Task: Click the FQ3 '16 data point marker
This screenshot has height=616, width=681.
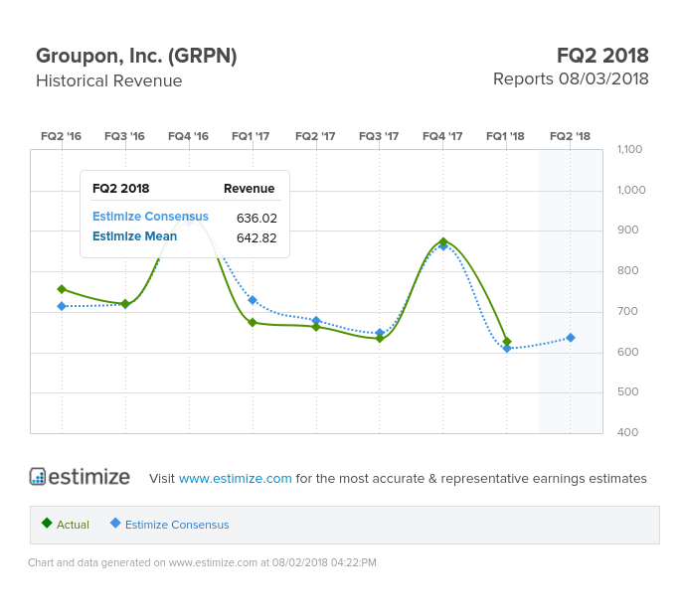Action: point(125,304)
